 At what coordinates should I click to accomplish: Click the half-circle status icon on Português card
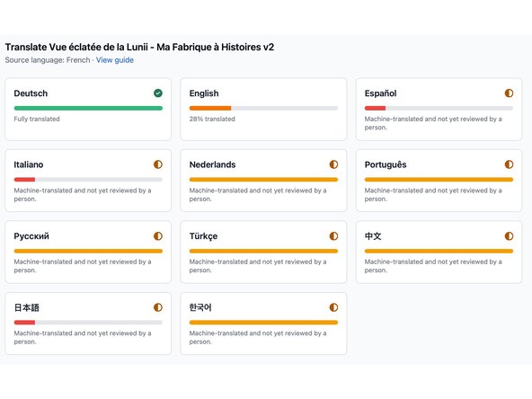point(509,164)
